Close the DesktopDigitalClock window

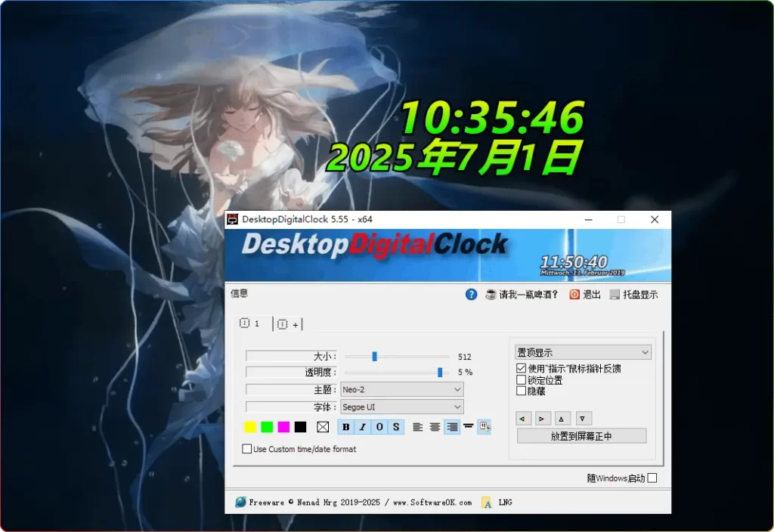(655, 220)
